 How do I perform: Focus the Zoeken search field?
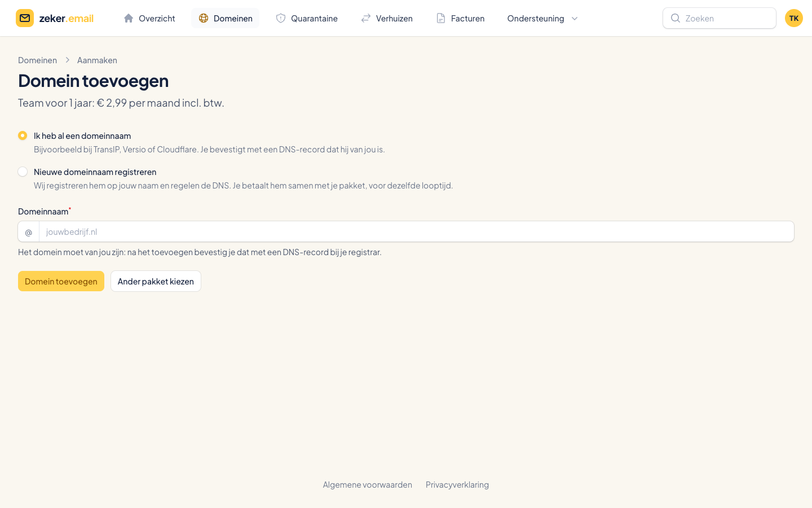[x=720, y=18]
